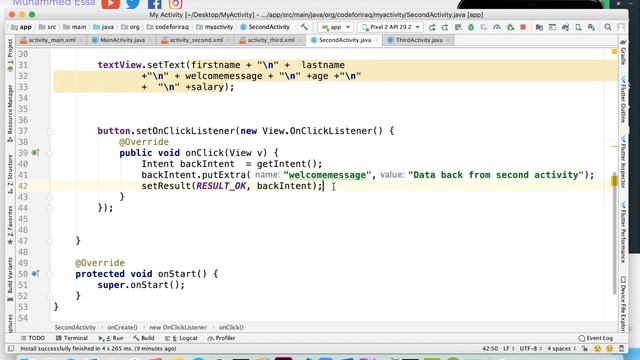Open the Profiler tool window

click(221, 338)
